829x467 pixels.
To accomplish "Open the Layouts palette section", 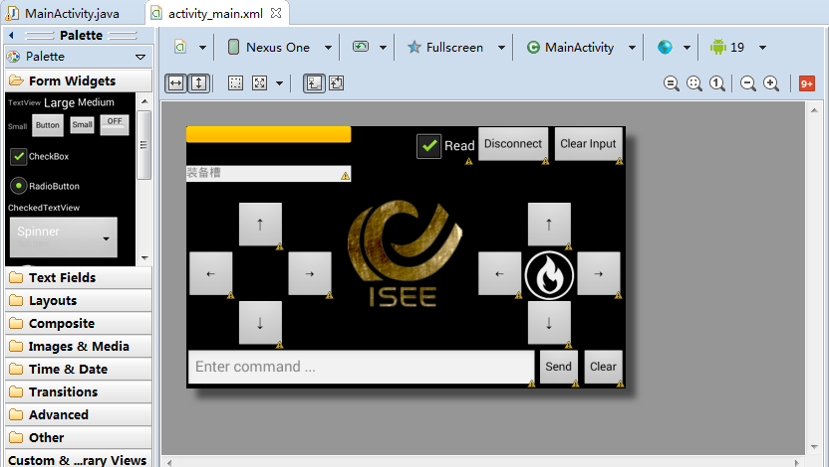I will point(52,300).
